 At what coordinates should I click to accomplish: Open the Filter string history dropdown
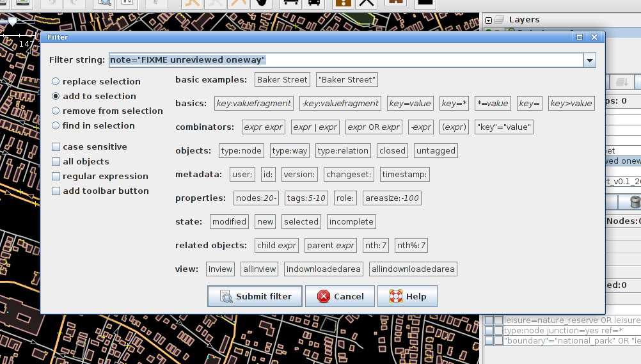[x=589, y=60]
